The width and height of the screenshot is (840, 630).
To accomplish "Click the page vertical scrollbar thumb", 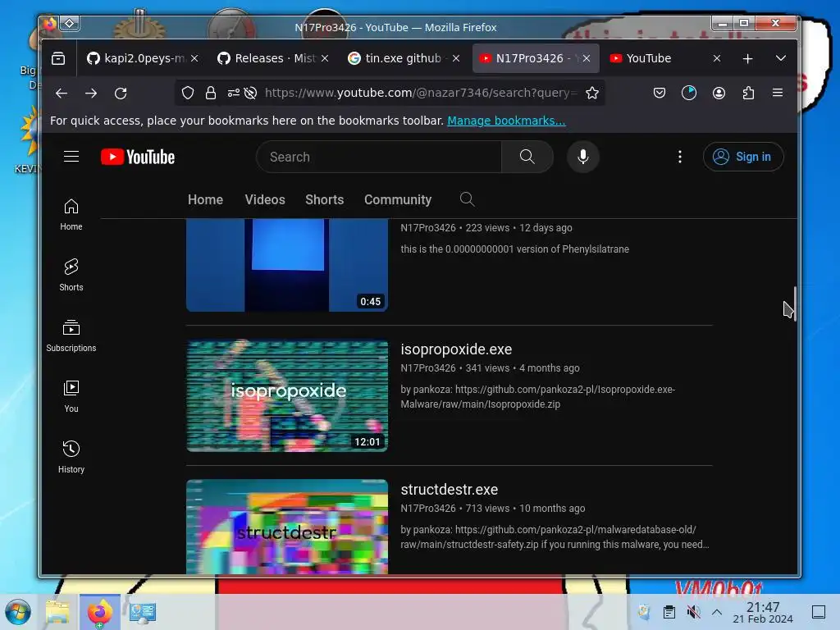I will coord(795,304).
